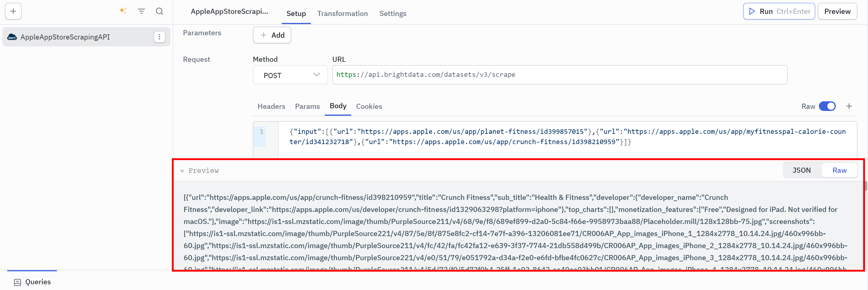
Task: Collapse the Preview section triangle
Action: [x=182, y=171]
